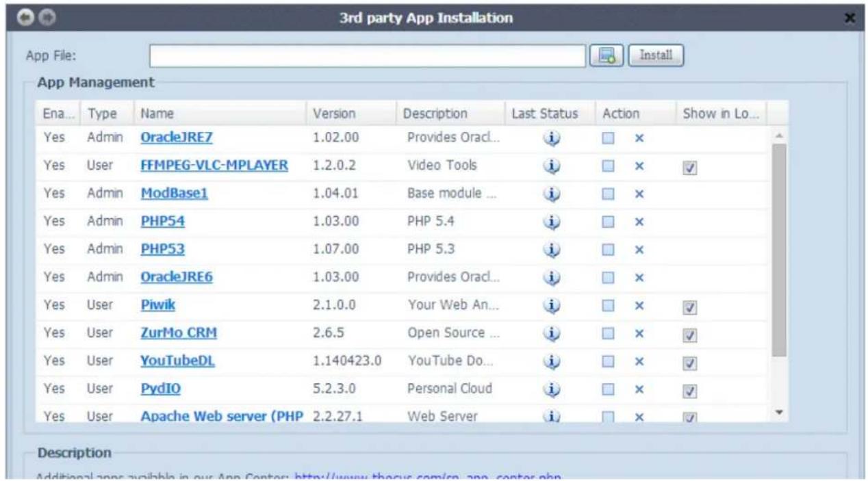View last status info for FFMPEG-VLC-MPLAYER
The image size is (868, 481).
[552, 166]
